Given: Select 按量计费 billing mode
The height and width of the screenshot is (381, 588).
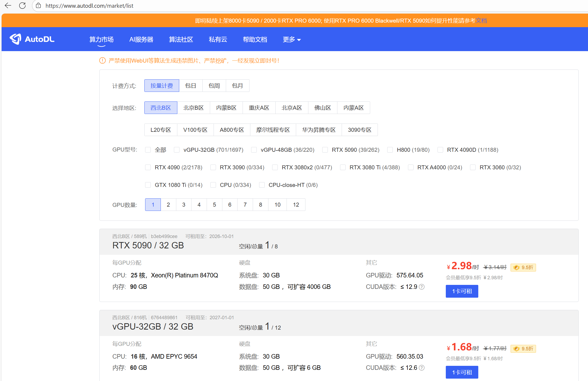Looking at the screenshot, I should [x=162, y=86].
